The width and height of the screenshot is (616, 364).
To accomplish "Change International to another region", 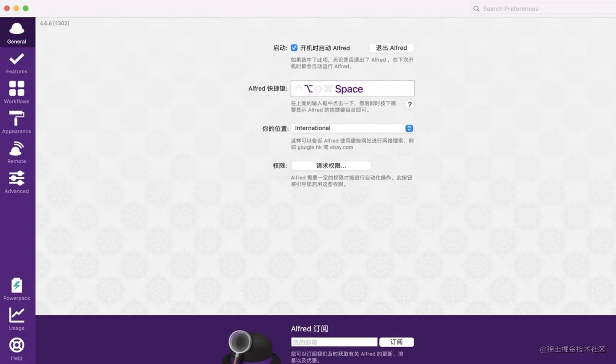I will [352, 128].
